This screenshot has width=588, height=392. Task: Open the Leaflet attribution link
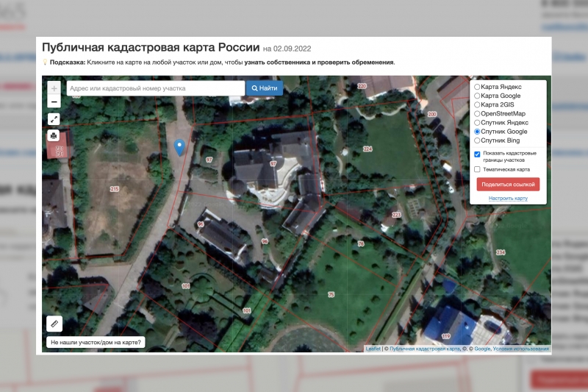(373, 349)
